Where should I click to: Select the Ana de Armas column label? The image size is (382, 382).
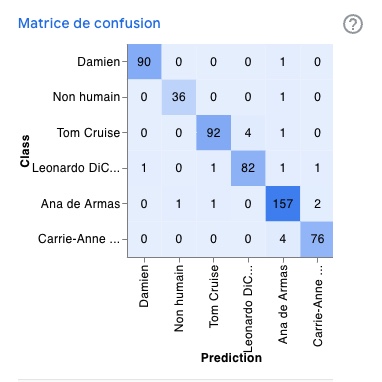pos(283,304)
